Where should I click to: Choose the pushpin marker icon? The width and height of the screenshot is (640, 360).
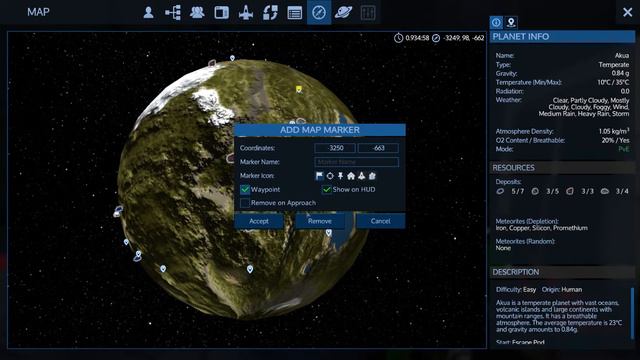tap(340, 176)
